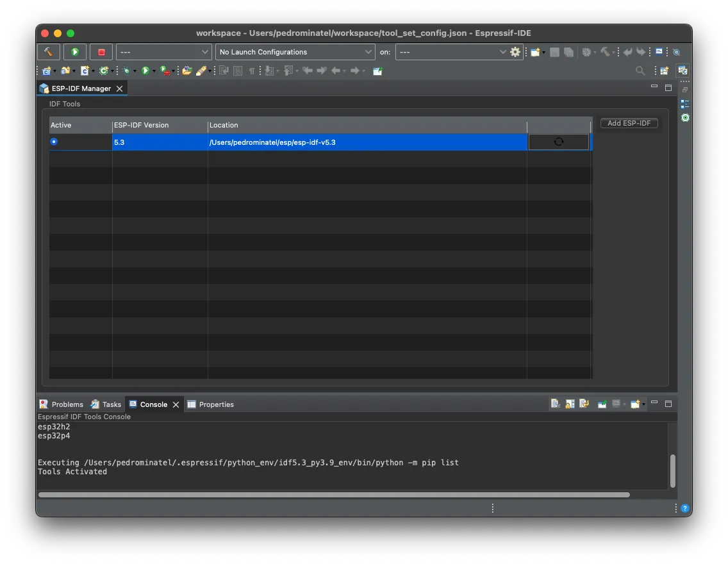The image size is (728, 564).
Task: Open the launch mode dropdown
Action: click(x=164, y=52)
